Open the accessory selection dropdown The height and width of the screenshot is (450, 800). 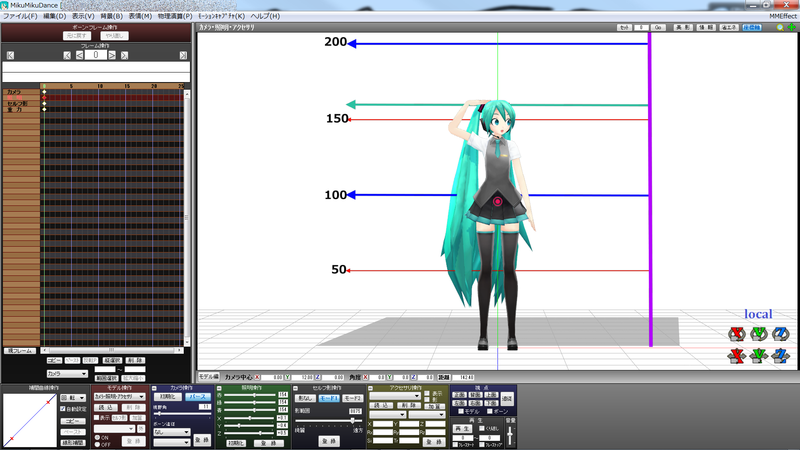(x=395, y=396)
